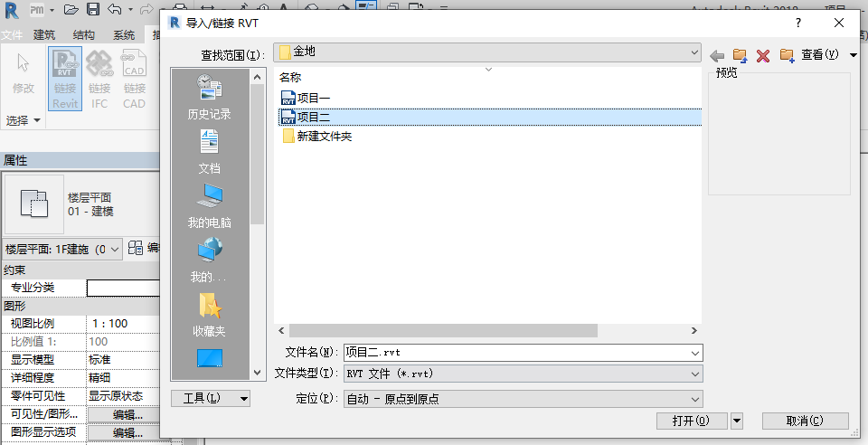Click the up-one-level folder icon
The image size is (868, 445).
(x=741, y=55)
